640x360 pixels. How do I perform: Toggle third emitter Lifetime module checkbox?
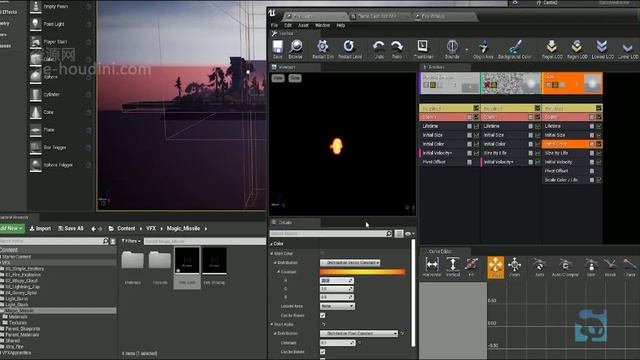pos(592,126)
